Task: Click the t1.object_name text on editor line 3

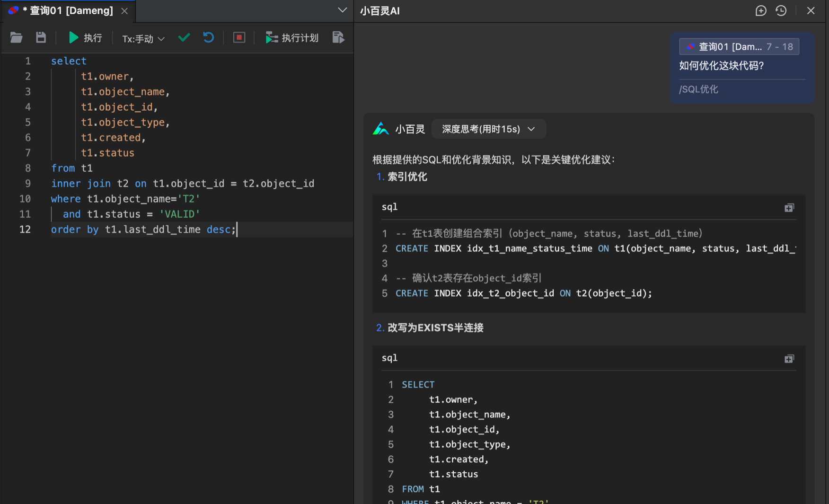Action: coord(123,92)
